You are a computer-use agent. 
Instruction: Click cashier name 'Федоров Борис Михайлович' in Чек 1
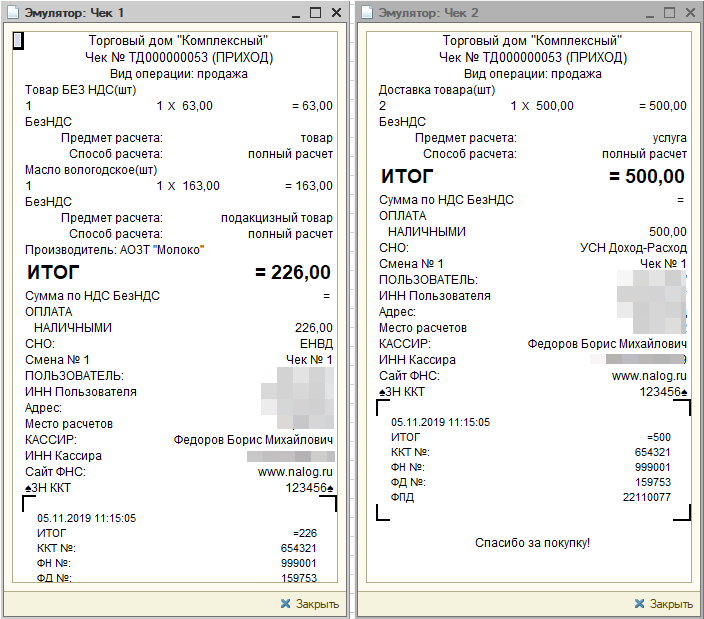(x=253, y=440)
